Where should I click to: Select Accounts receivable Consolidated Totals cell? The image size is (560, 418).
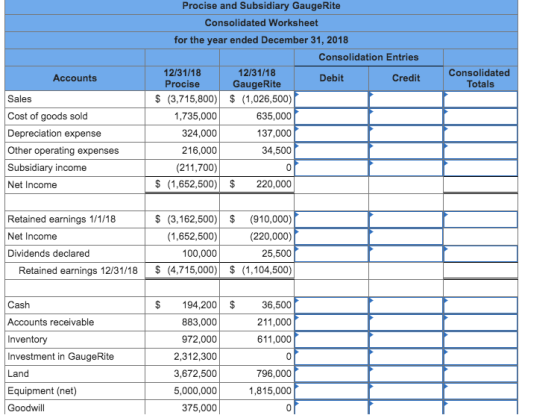click(x=481, y=322)
